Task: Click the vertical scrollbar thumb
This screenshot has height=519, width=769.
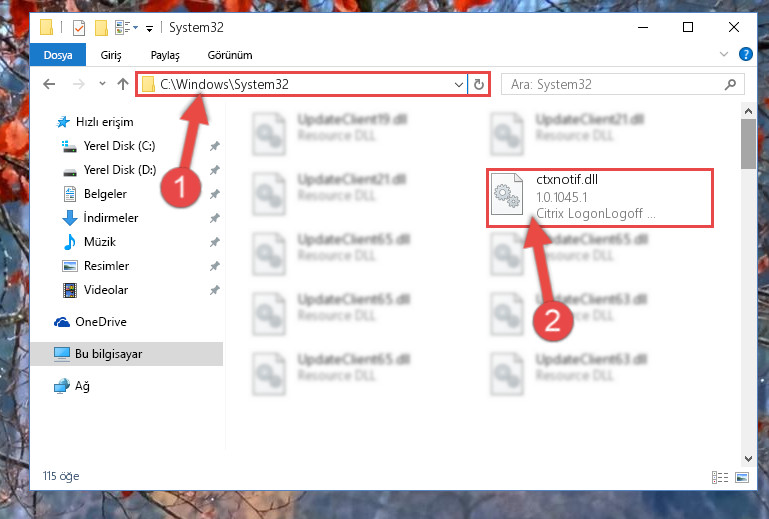Action: pyautogui.click(x=748, y=143)
